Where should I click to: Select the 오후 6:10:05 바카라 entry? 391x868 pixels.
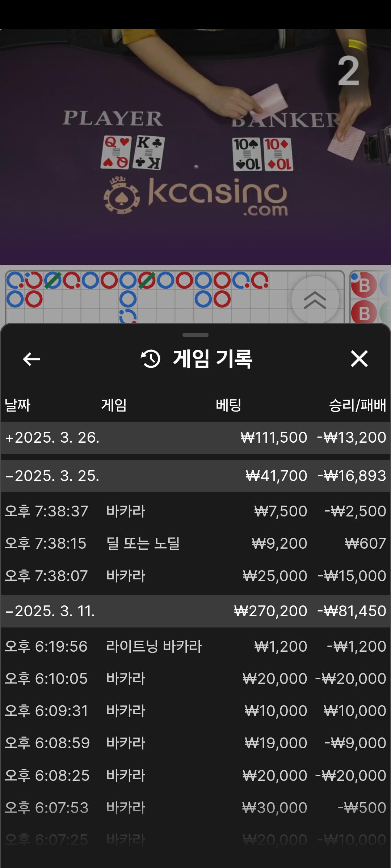195,678
